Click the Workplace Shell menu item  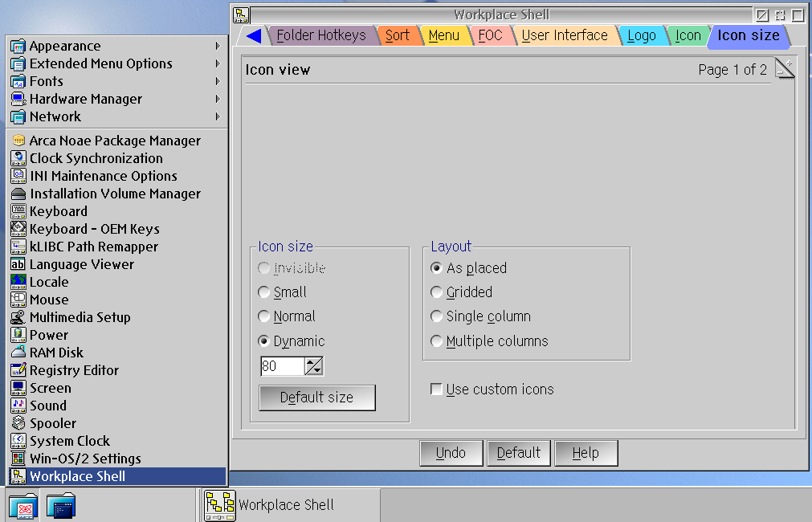(117, 476)
